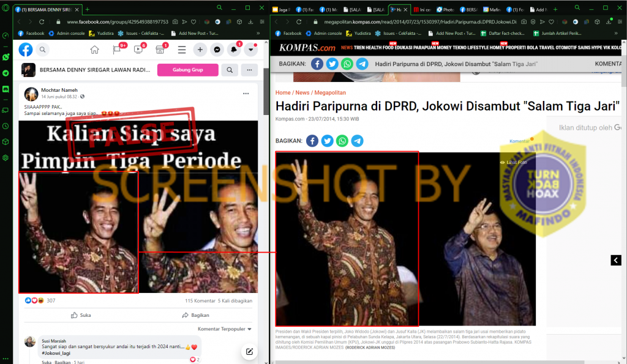The height and width of the screenshot is (364, 627).
Task: Open Facebook notifications bell
Action: (x=234, y=50)
